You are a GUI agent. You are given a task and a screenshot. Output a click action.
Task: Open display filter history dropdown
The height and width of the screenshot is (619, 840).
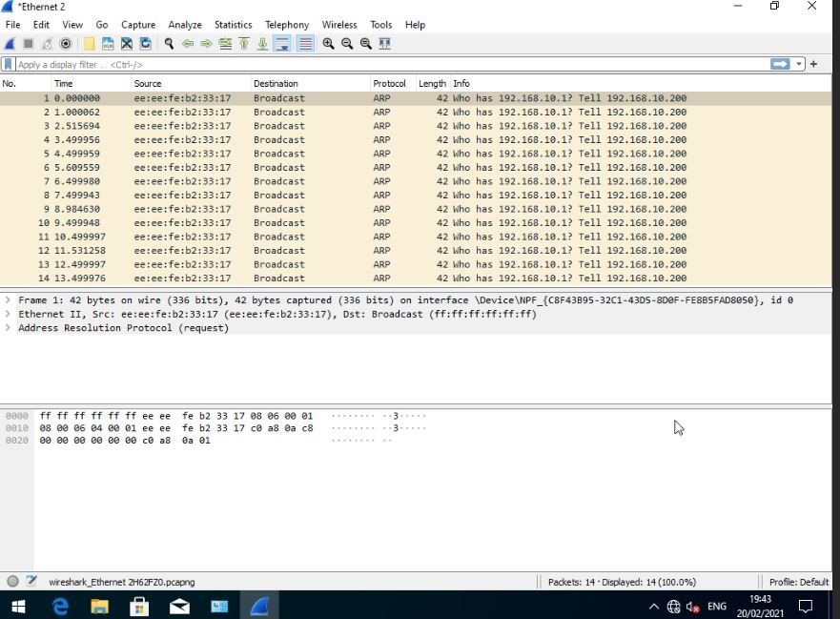pyautogui.click(x=799, y=64)
